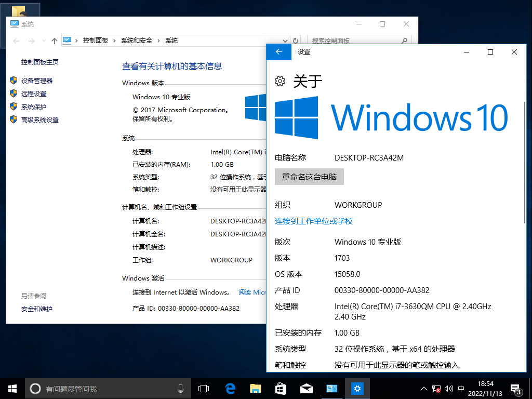Click Cortana search box 有问题尽管问我
The image size is (532, 399).
click(107, 389)
